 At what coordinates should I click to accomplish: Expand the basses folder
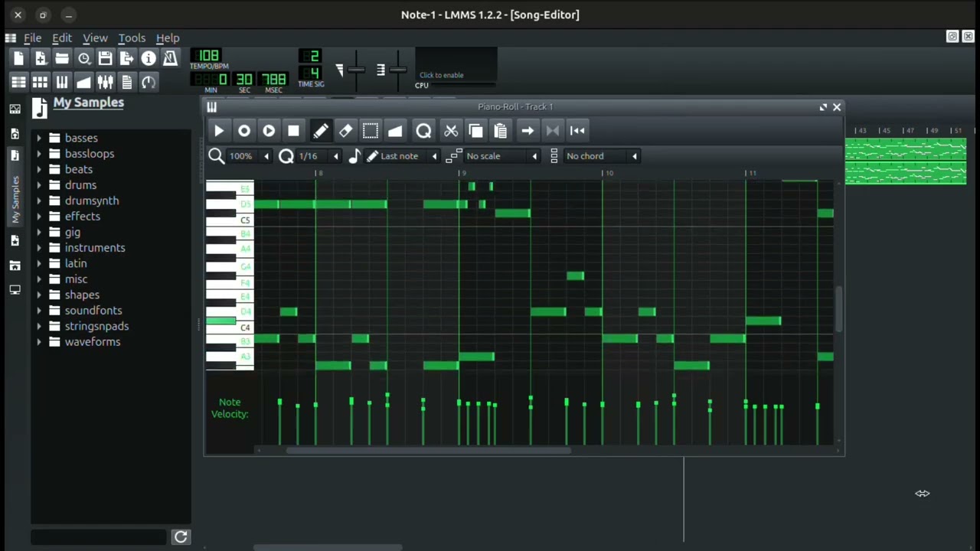39,139
